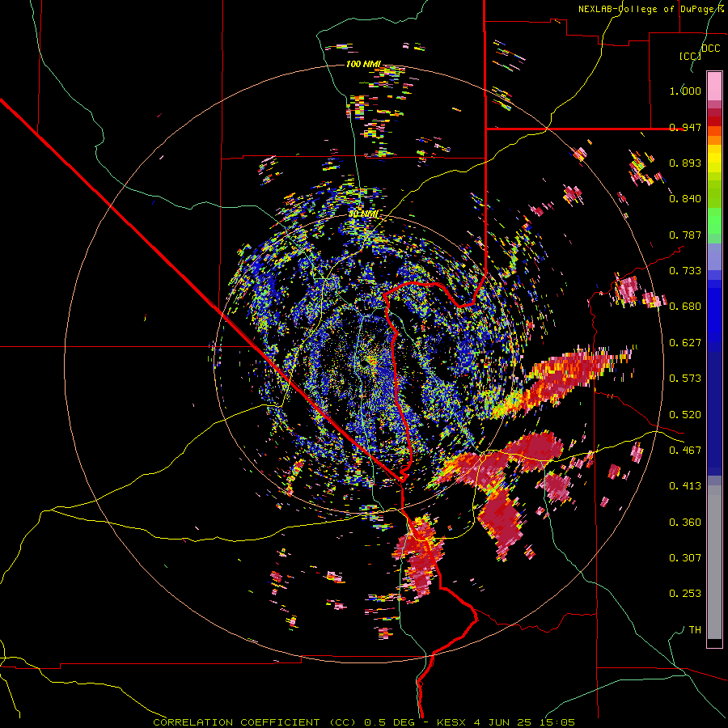Screen dimensions: 728x728
Task: Select the 0.680 scale value
Action: (685, 307)
